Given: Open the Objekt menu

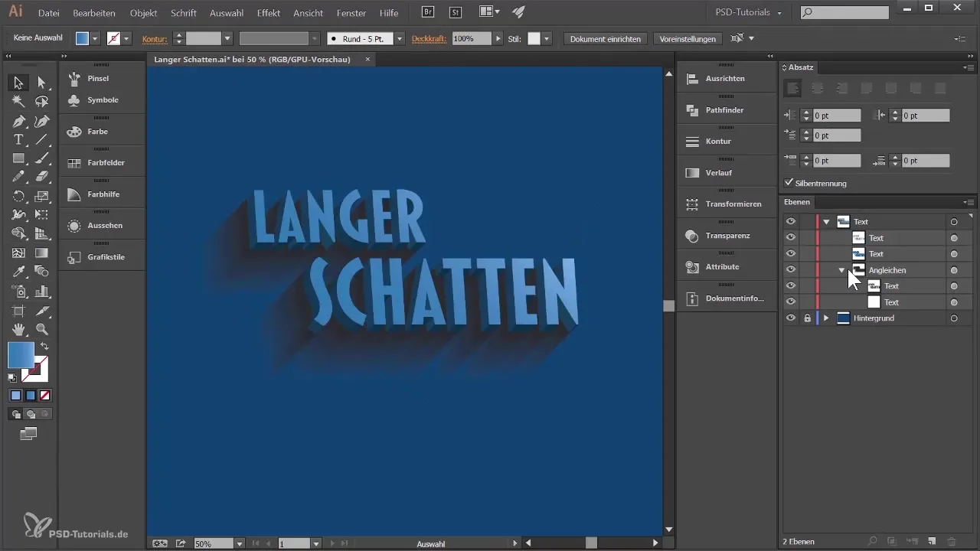Looking at the screenshot, I should [143, 13].
